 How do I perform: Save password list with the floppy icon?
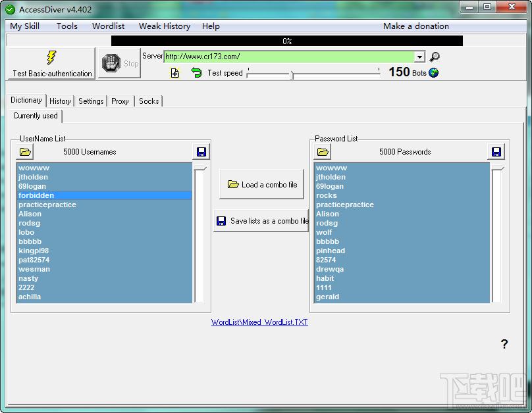tap(496, 152)
